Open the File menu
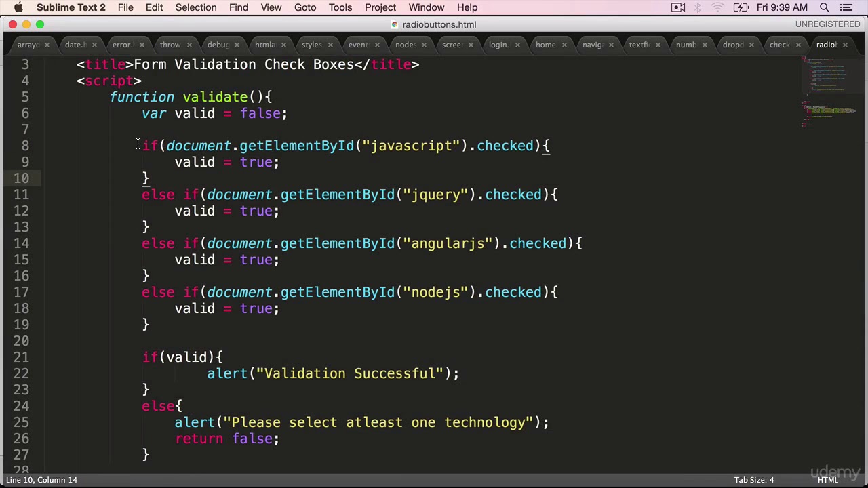Image resolution: width=868 pixels, height=488 pixels. click(125, 7)
